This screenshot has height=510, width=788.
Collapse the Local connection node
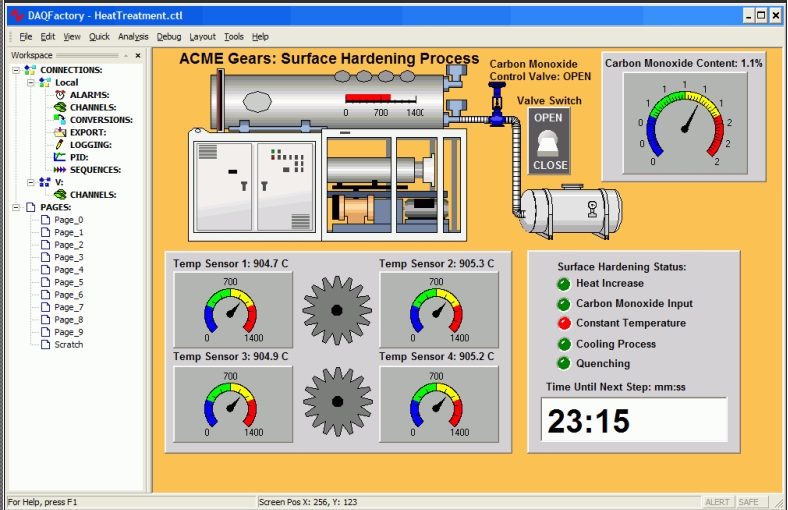(x=31, y=82)
